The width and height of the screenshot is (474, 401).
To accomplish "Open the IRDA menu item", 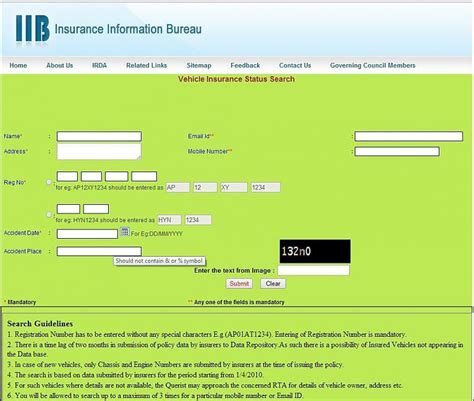I will coord(99,65).
